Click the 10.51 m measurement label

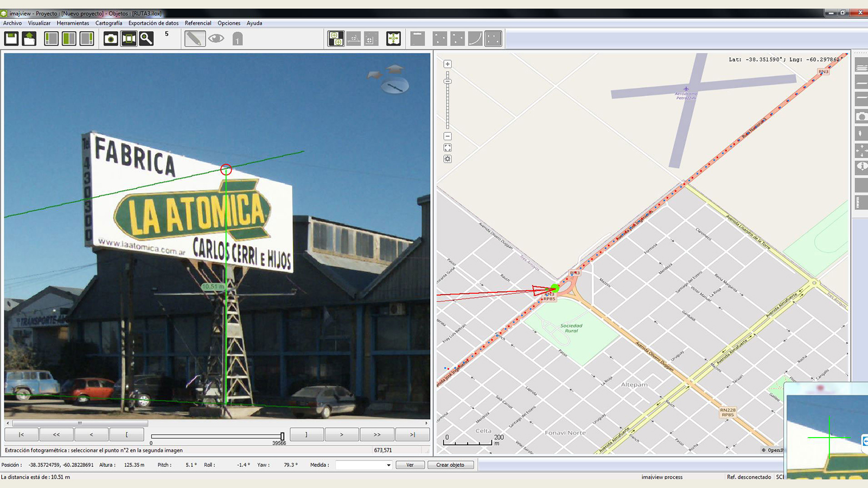click(x=213, y=286)
